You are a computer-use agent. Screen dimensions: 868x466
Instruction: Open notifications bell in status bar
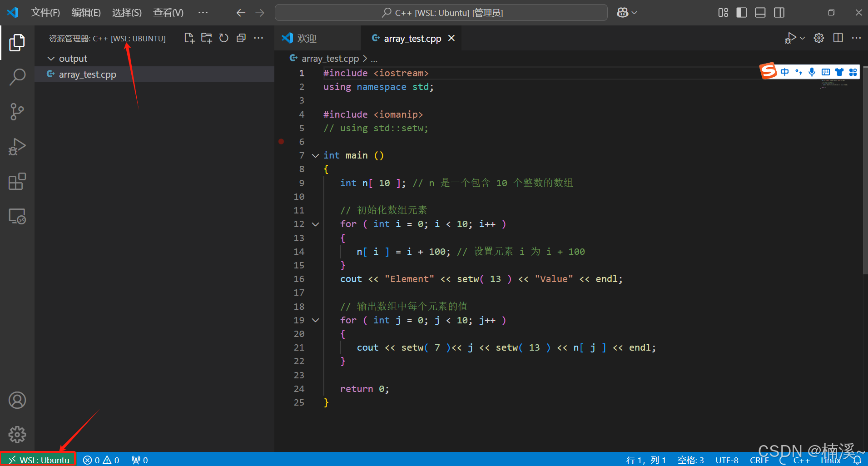pos(857,460)
